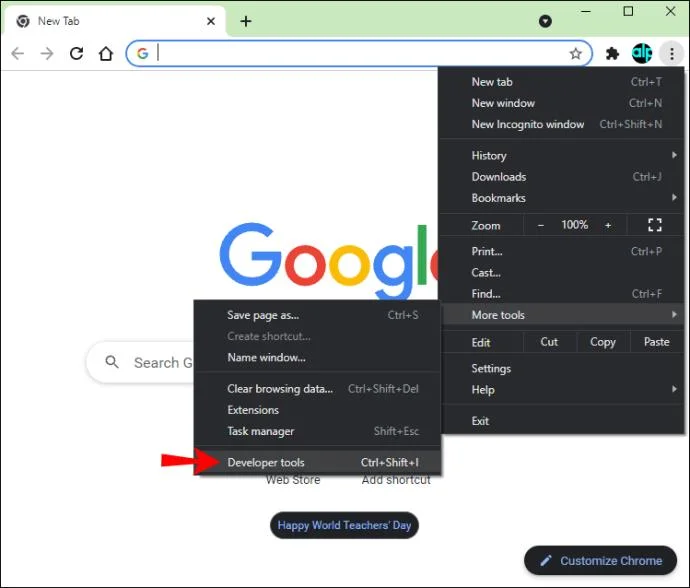Open a New Incognito window
Viewport: 690px width, 588px height.
click(x=562, y=124)
